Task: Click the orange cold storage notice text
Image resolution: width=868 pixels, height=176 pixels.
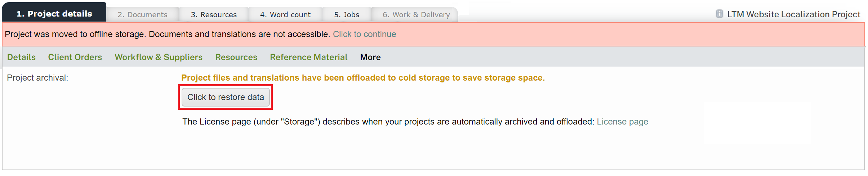Action: (363, 78)
